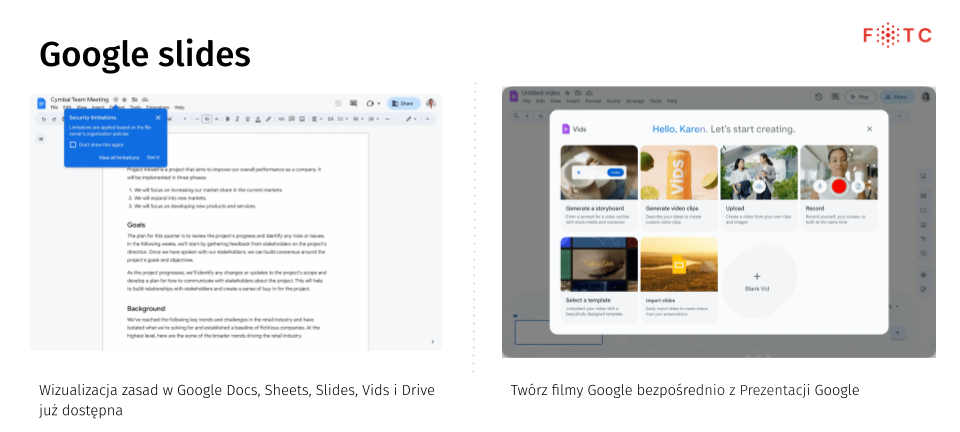The image size is (960, 432).
Task: Click the Play button in Vids header
Action: click(x=860, y=97)
